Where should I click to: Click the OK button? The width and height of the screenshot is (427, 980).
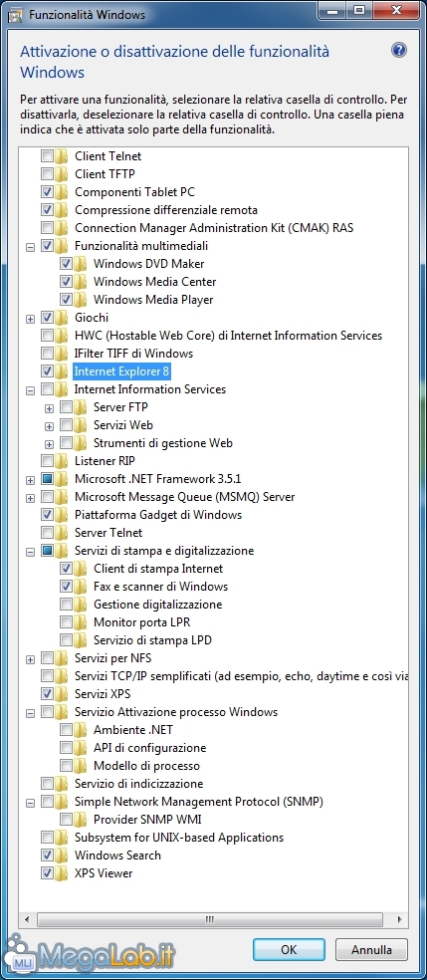point(289,949)
